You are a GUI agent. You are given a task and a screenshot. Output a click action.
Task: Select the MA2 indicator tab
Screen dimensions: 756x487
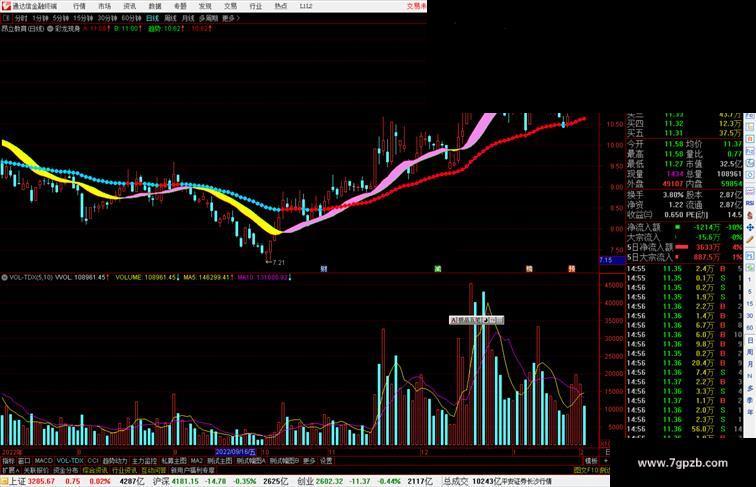pos(197,461)
